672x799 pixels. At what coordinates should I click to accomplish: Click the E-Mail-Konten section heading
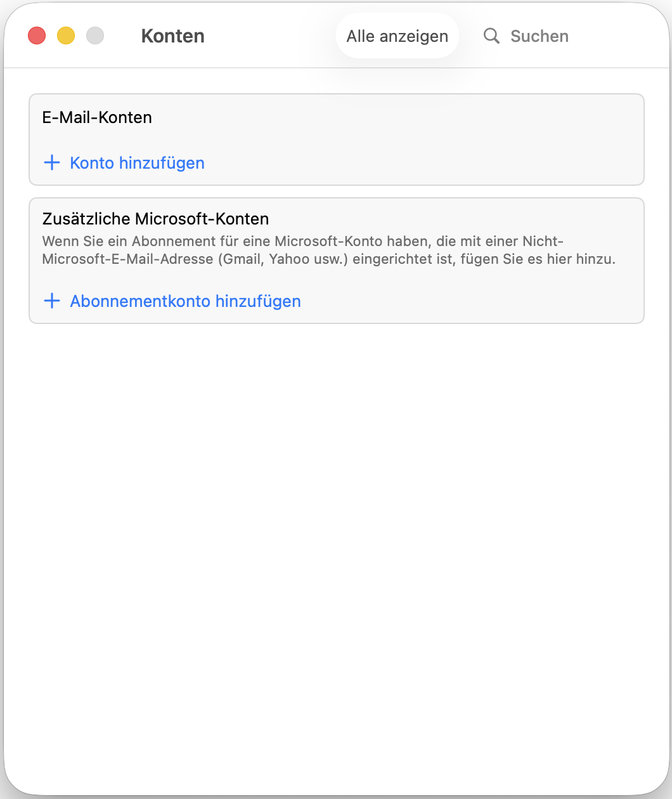tap(97, 117)
